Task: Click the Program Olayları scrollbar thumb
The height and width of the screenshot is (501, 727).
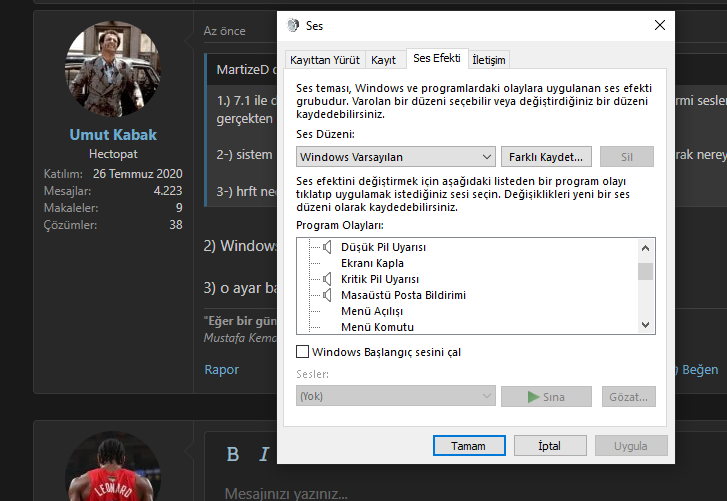Action: tap(645, 272)
